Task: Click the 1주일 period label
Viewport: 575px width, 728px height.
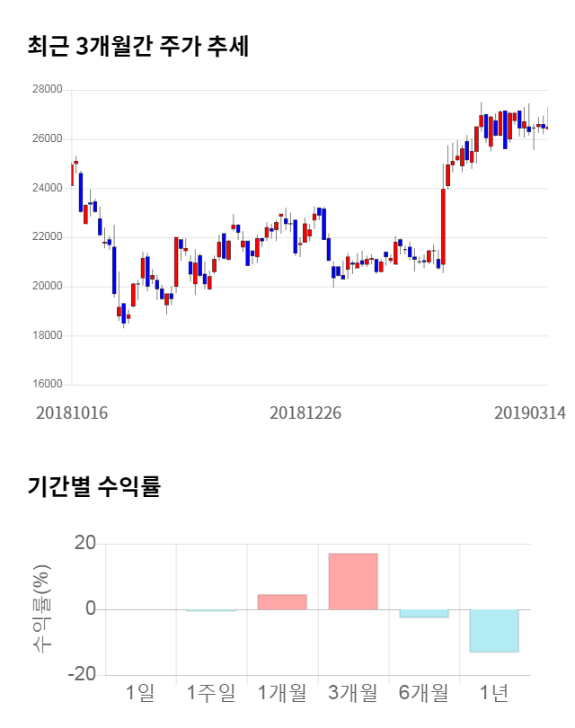Action: click(x=211, y=693)
